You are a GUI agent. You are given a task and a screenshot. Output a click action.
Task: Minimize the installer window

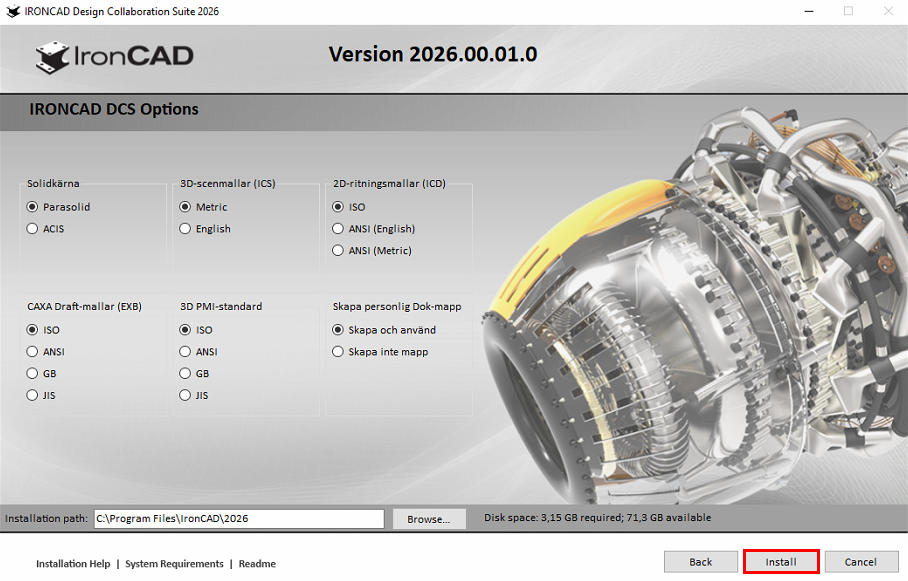[x=809, y=11]
